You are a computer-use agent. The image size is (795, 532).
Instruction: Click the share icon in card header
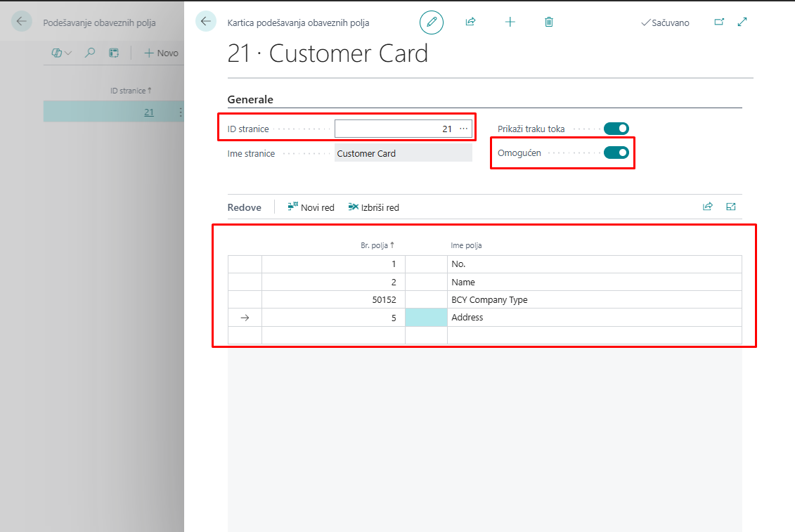(471, 22)
